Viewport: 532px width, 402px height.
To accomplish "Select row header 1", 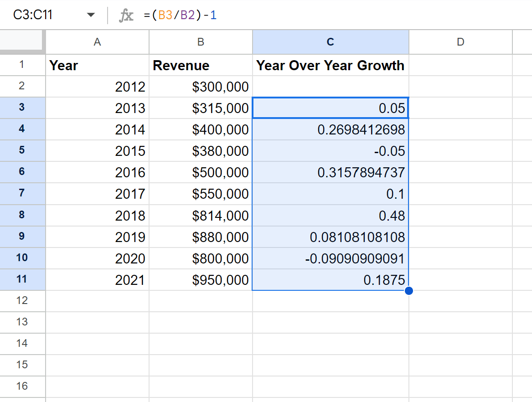I will (x=23, y=65).
